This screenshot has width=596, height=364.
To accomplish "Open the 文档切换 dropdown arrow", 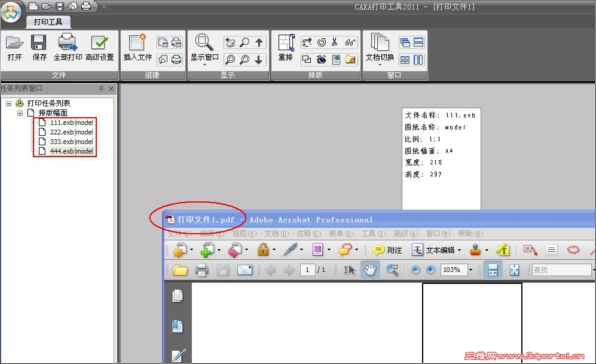I will click(380, 65).
